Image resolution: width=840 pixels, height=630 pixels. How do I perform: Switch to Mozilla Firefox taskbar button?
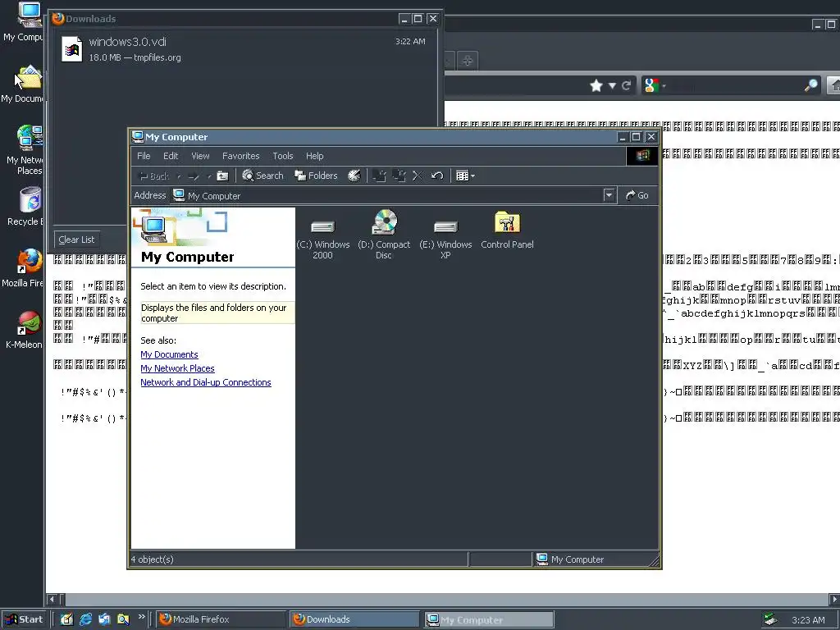tap(221, 619)
